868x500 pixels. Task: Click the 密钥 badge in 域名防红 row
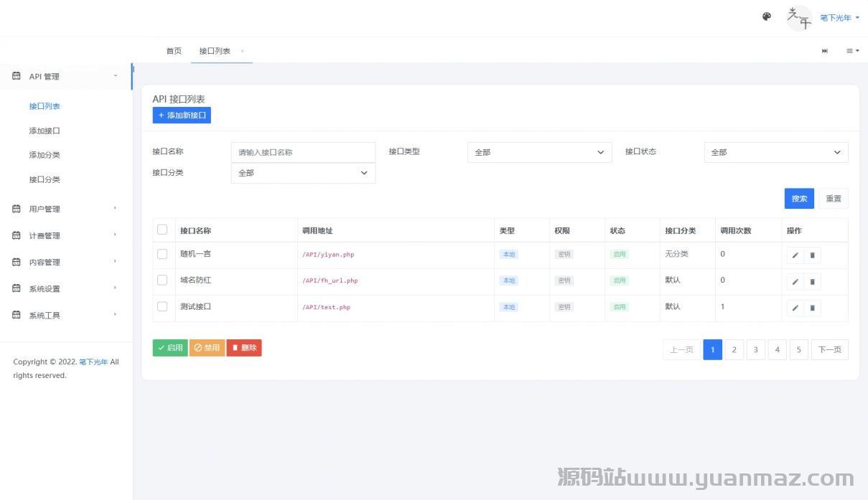[x=564, y=280]
